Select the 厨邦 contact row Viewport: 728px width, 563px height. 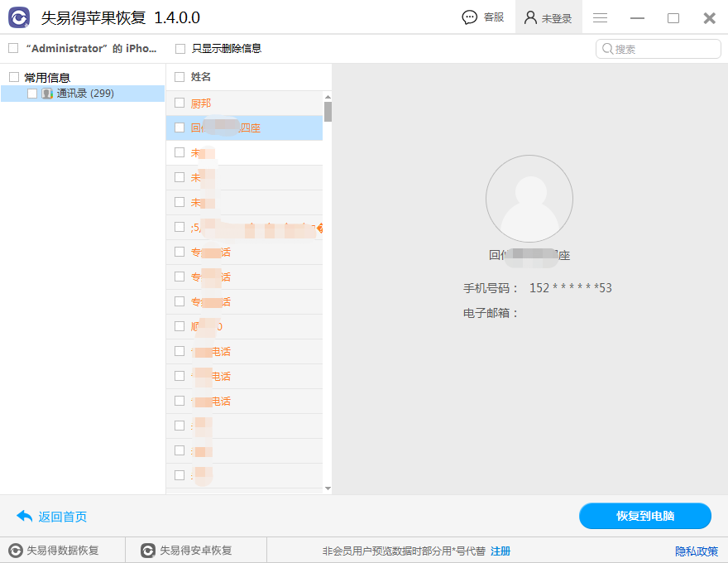[x=244, y=103]
